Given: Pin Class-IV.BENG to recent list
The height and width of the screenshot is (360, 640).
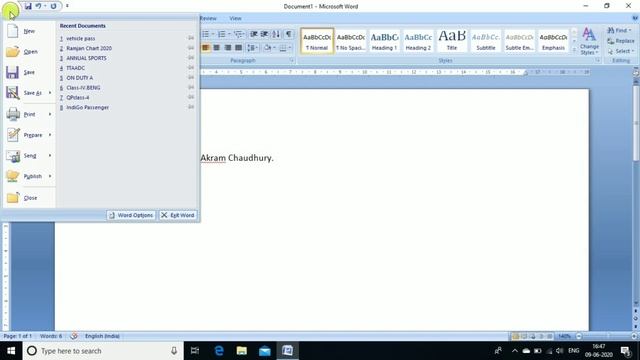Looking at the screenshot, I should pos(191,87).
